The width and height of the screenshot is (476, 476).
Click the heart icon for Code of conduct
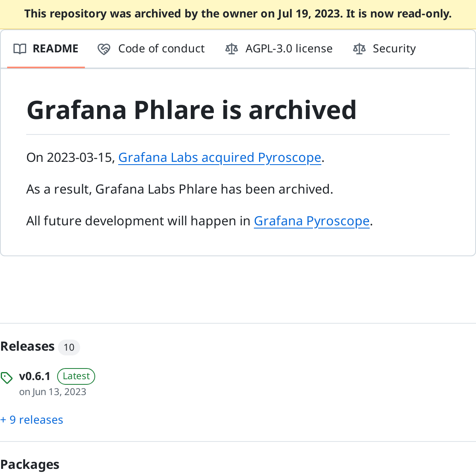[x=104, y=49]
